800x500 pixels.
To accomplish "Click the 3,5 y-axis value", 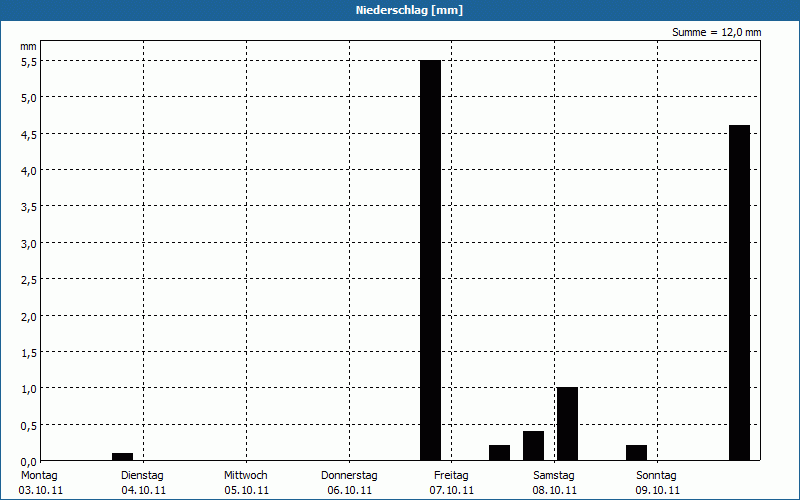I will (29, 207).
